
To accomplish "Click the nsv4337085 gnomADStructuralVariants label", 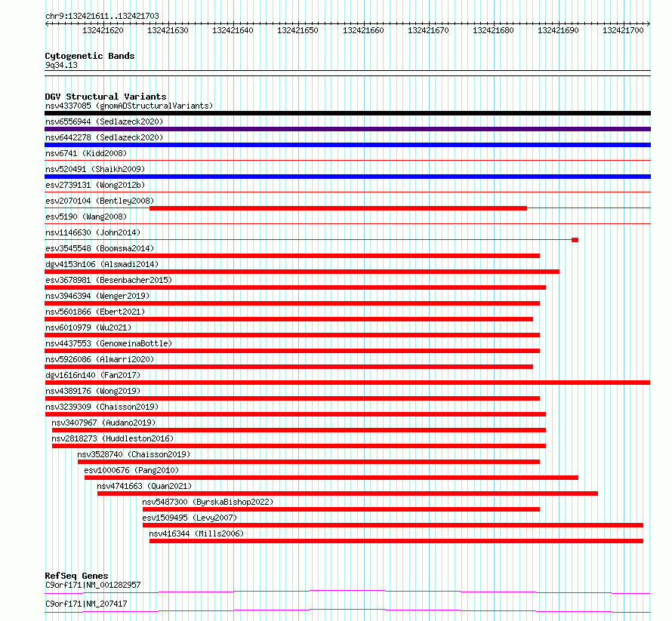I will [129, 106].
